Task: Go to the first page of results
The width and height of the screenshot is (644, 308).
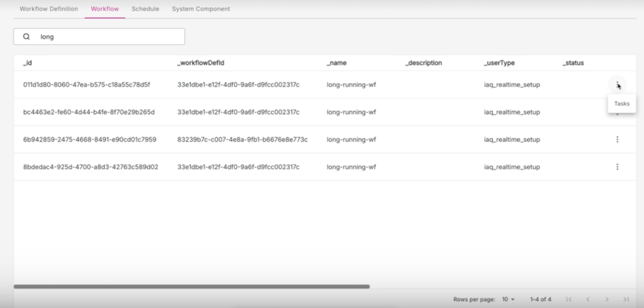Action: (569, 300)
